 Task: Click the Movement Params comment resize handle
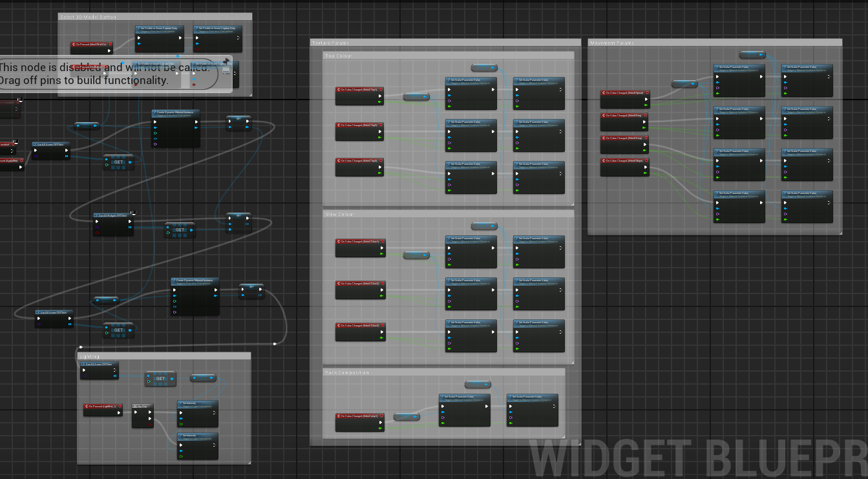[x=840, y=232]
